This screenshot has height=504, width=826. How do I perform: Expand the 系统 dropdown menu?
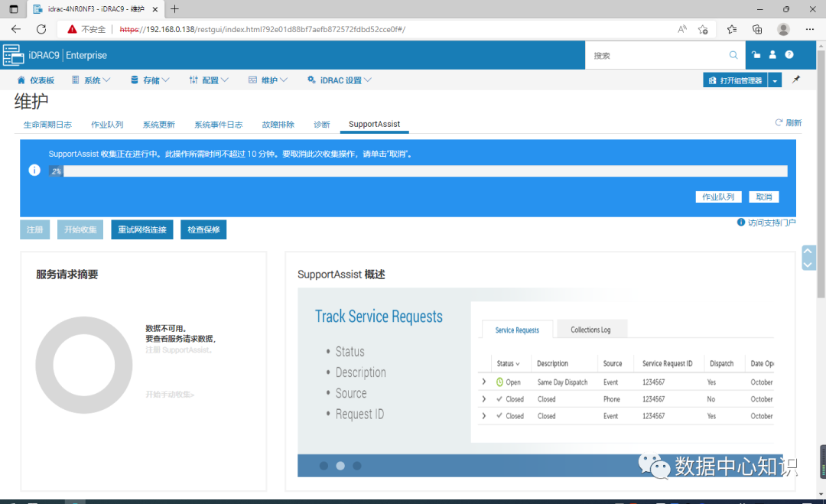[x=91, y=80]
